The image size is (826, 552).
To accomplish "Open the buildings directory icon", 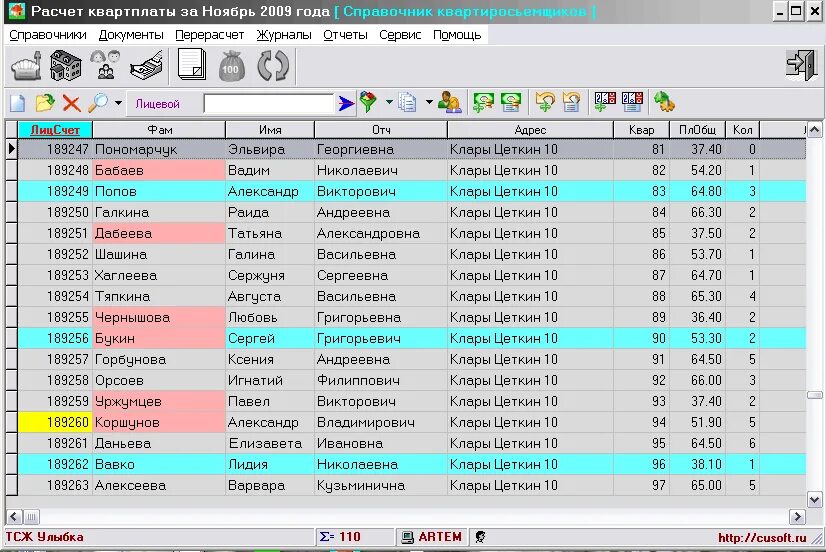I will click(65, 65).
